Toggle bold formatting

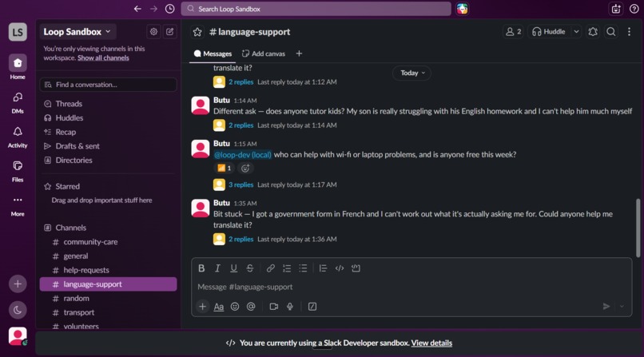click(x=201, y=268)
